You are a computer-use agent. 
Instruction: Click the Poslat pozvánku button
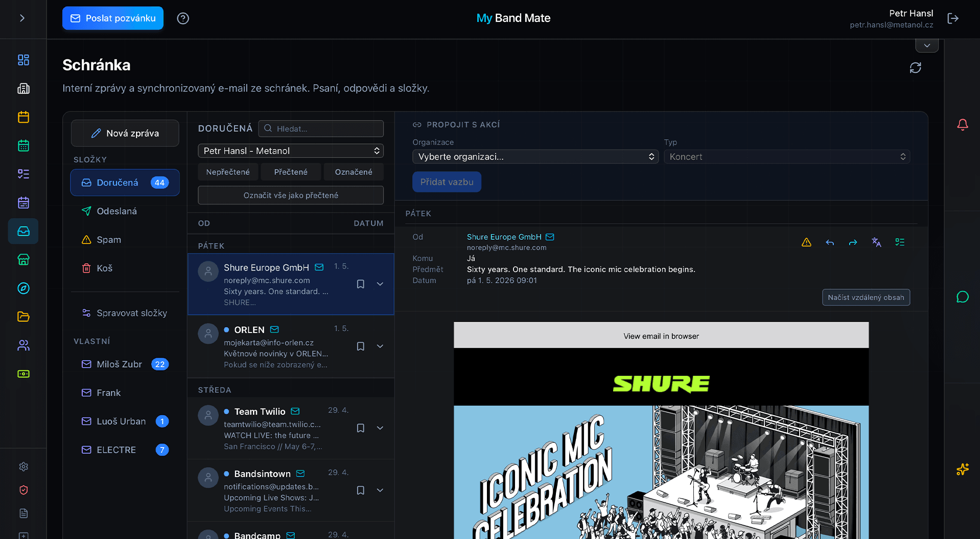(113, 18)
